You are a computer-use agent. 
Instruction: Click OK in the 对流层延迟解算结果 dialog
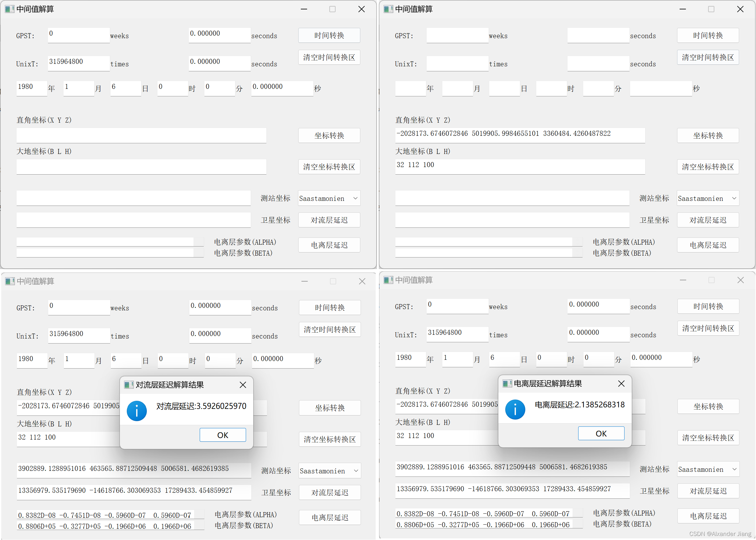point(223,435)
